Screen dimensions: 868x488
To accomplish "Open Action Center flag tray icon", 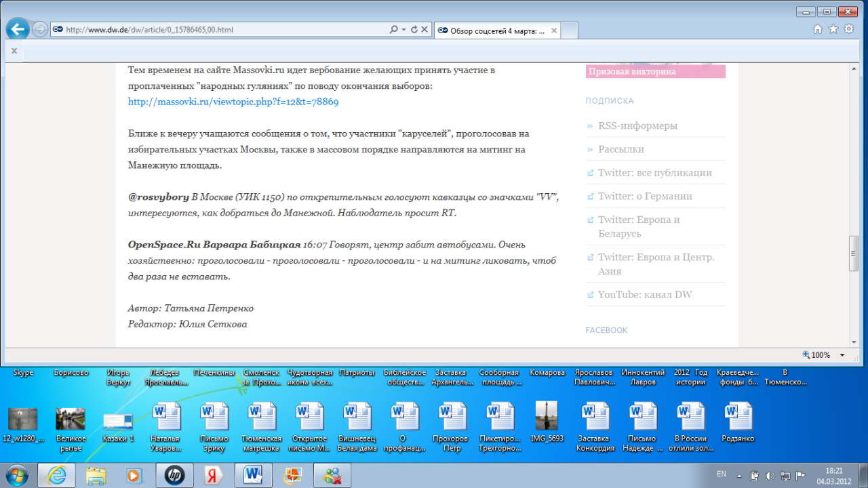I will tap(800, 475).
